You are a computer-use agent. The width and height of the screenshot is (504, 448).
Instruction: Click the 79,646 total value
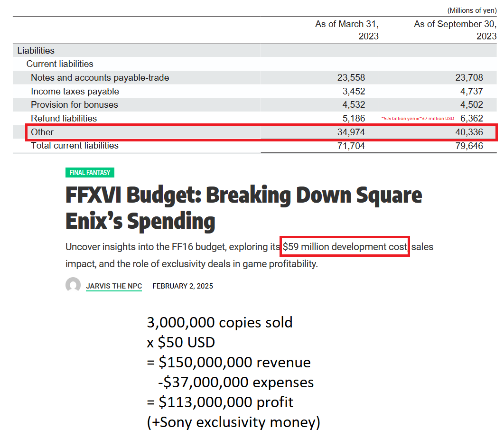point(469,146)
